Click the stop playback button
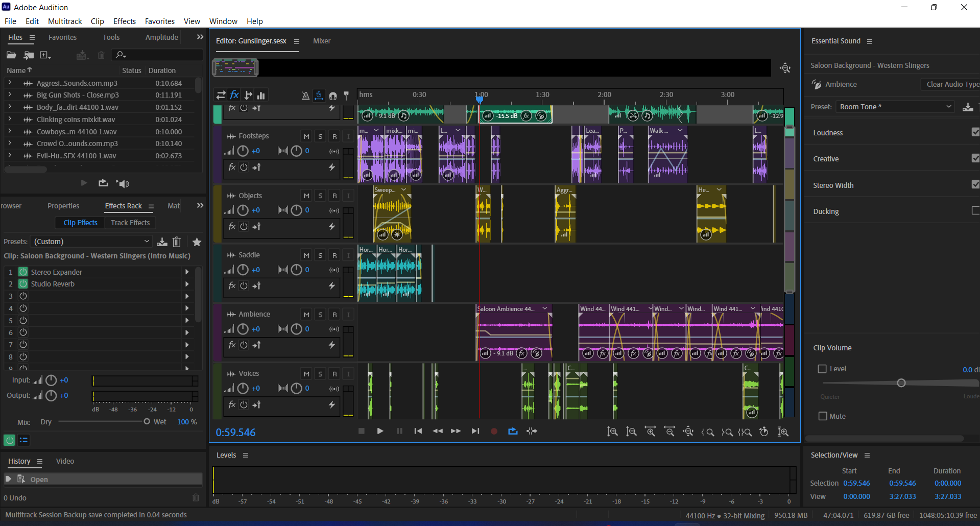 [x=362, y=431]
